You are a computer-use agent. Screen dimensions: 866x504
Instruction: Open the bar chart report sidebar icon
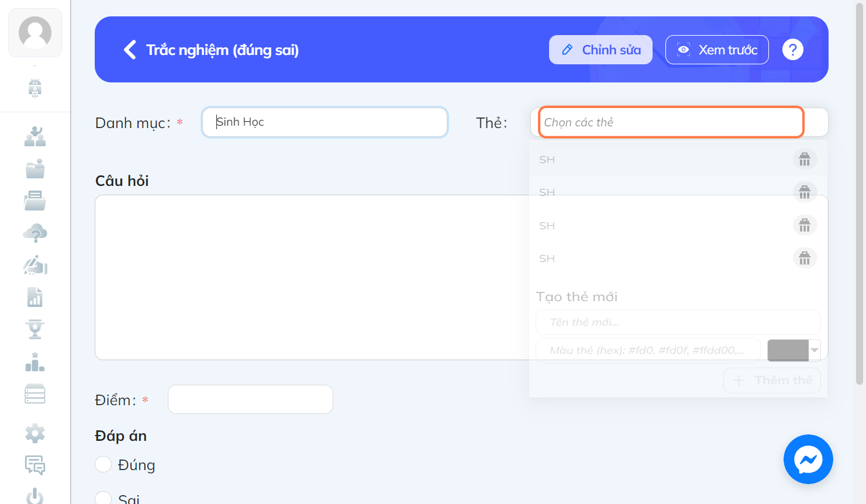pos(35,297)
